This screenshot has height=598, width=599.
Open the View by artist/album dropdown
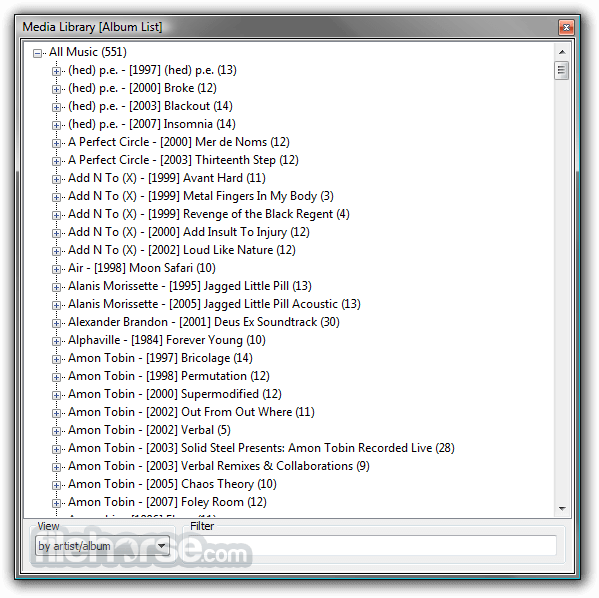(102, 546)
